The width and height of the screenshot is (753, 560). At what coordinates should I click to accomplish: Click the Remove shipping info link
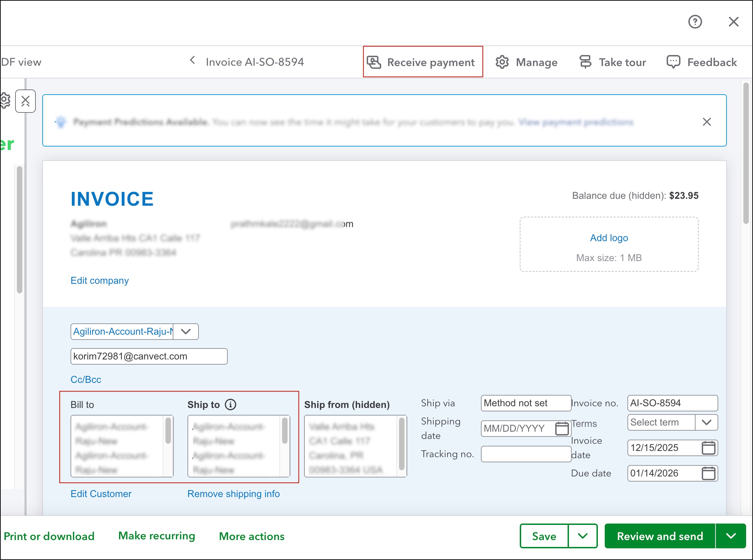(x=234, y=494)
